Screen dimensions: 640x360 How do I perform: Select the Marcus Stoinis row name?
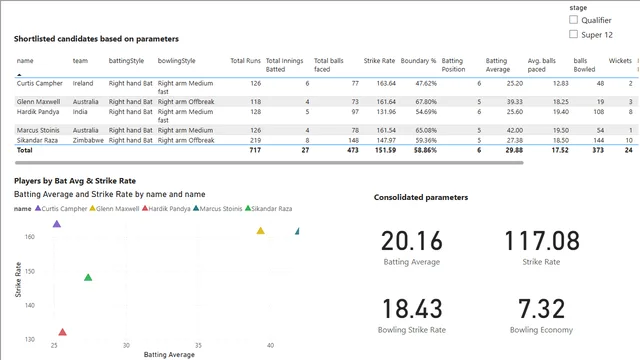38,130
